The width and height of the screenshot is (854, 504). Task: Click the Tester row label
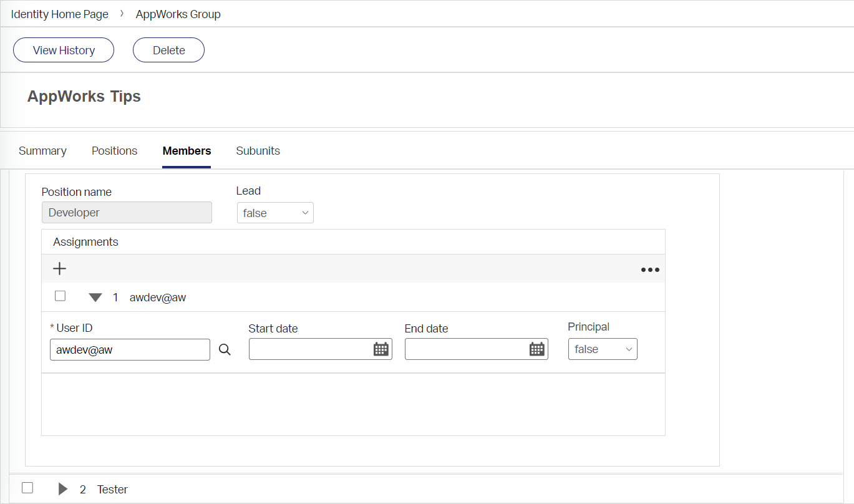(x=112, y=490)
